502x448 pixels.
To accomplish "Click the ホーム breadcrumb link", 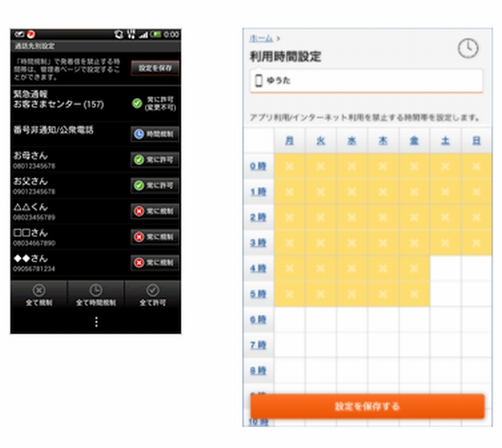I will click(262, 38).
